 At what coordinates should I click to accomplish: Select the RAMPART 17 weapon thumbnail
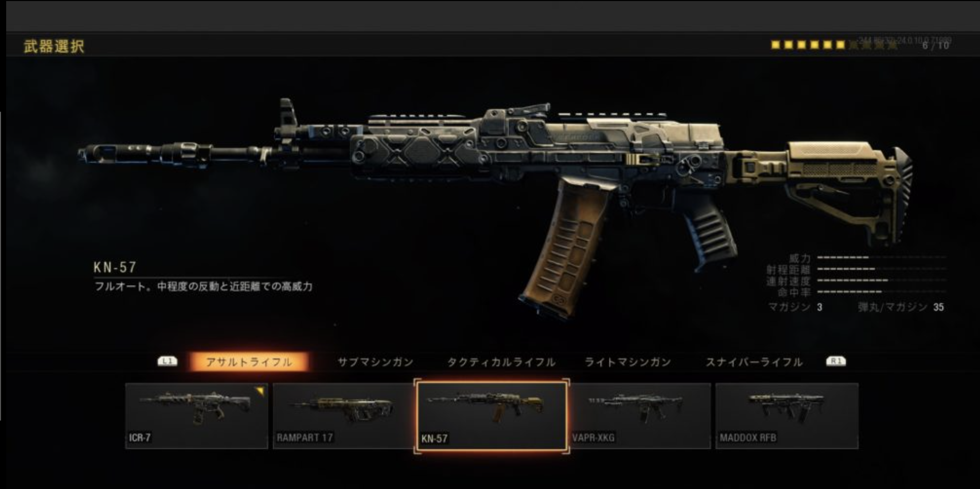pyautogui.click(x=343, y=416)
